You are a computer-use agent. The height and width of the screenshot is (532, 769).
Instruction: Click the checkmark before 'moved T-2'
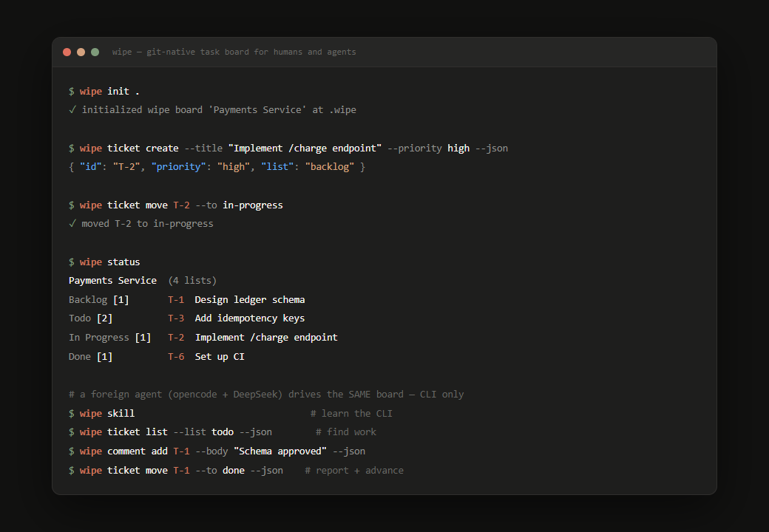72,223
